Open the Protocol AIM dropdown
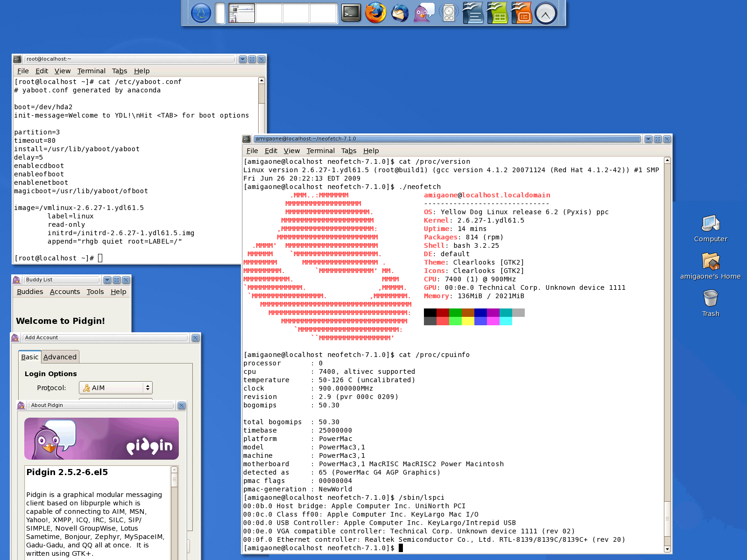This screenshot has width=747, height=560. pos(116,388)
